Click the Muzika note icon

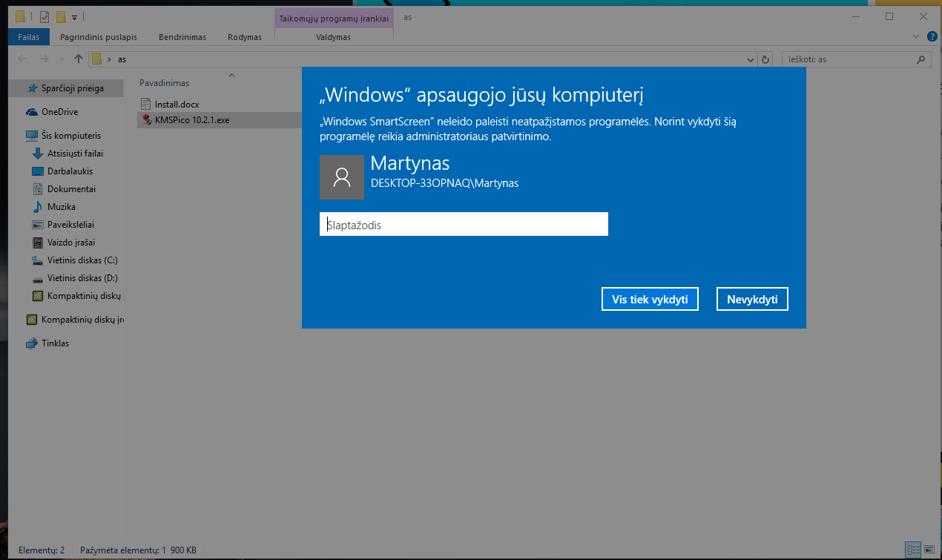click(39, 207)
